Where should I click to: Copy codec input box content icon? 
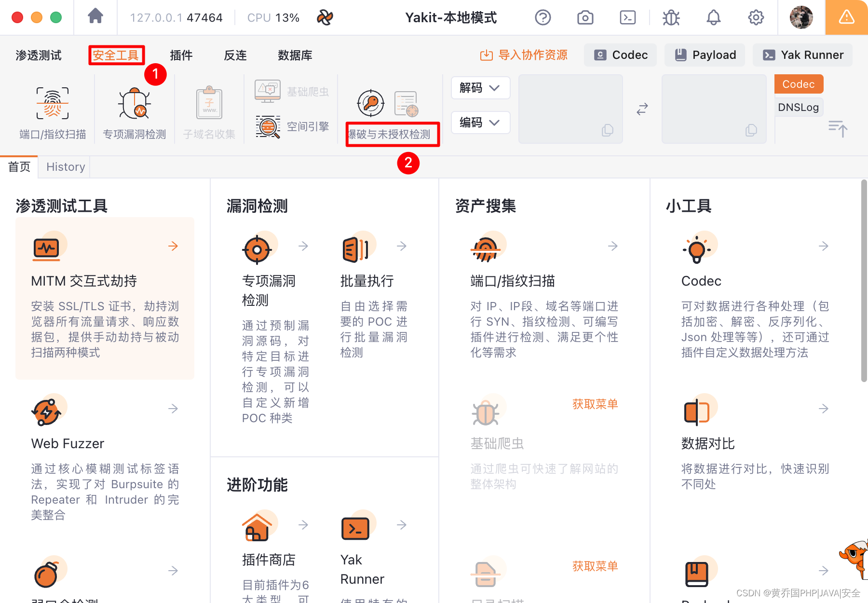pyautogui.click(x=608, y=130)
